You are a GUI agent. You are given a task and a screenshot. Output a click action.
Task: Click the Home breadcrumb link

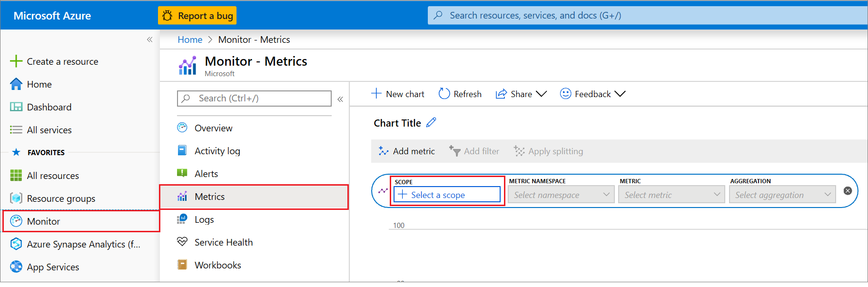coord(190,40)
